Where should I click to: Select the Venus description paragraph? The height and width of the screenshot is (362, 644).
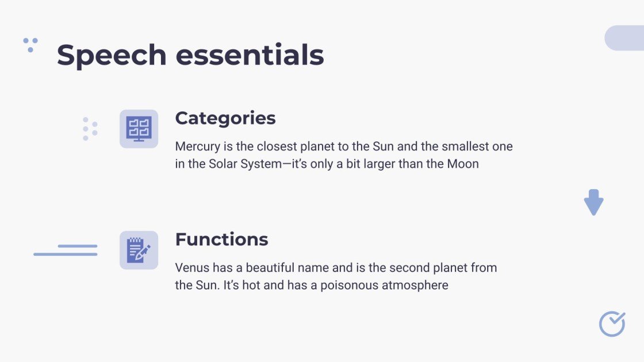(x=336, y=276)
